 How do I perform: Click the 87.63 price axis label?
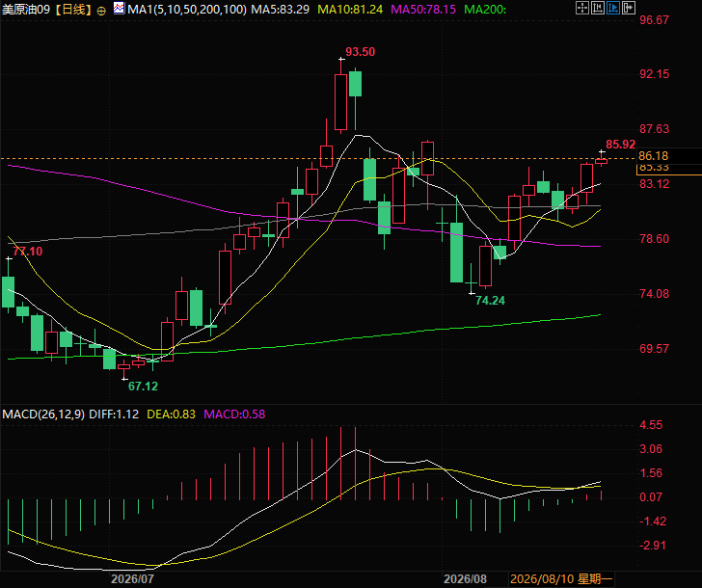654,129
